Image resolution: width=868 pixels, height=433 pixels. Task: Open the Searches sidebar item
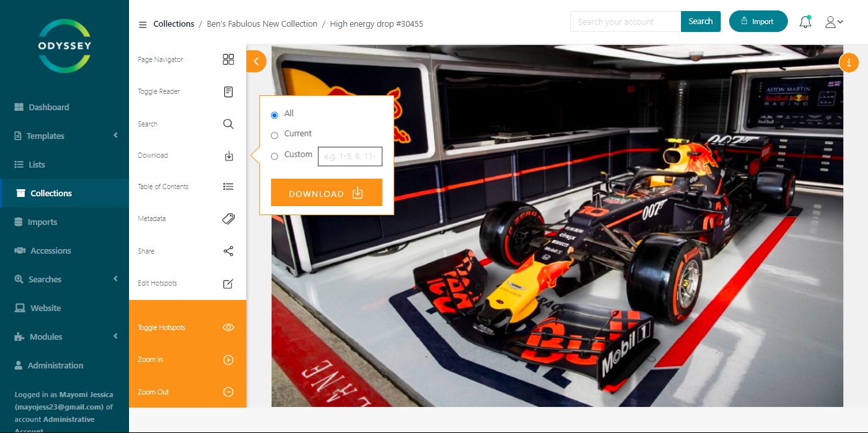(x=65, y=280)
